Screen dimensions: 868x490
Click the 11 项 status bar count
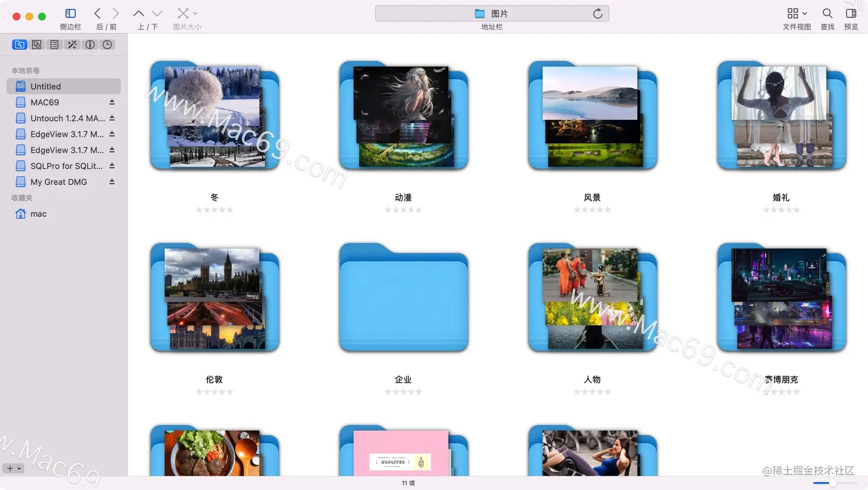tap(408, 483)
